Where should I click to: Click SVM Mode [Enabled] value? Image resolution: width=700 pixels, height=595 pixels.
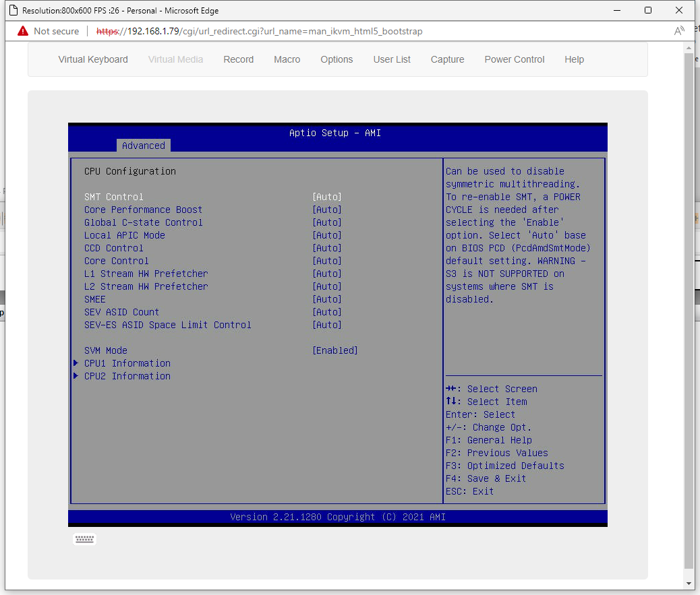click(x=334, y=350)
